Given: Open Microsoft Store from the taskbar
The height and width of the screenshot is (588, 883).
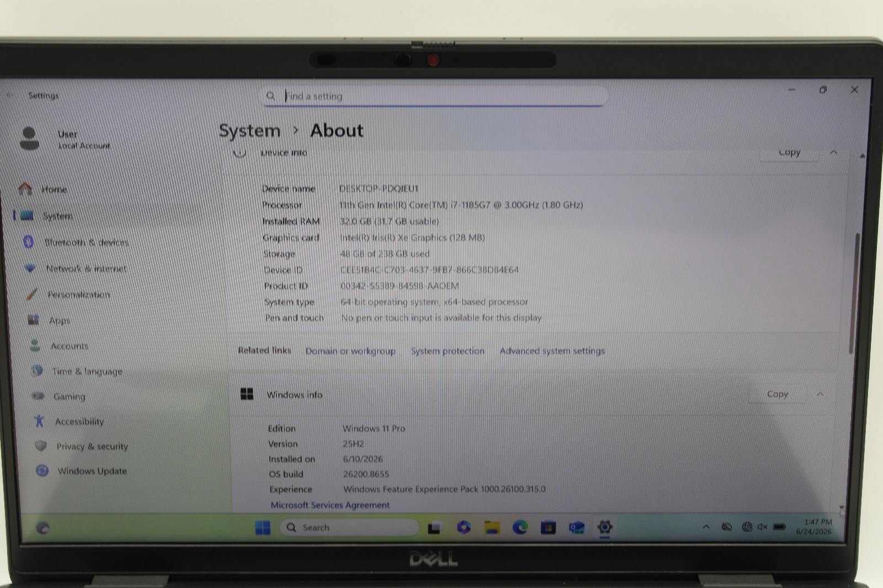Looking at the screenshot, I should tap(548, 528).
